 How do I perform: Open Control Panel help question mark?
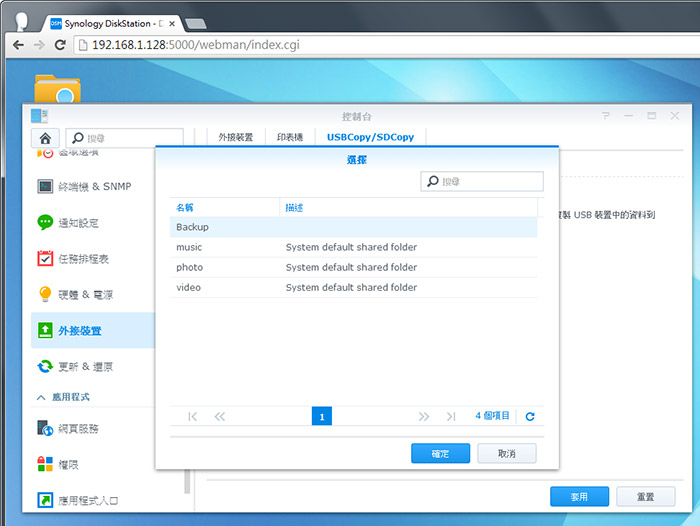pos(606,116)
